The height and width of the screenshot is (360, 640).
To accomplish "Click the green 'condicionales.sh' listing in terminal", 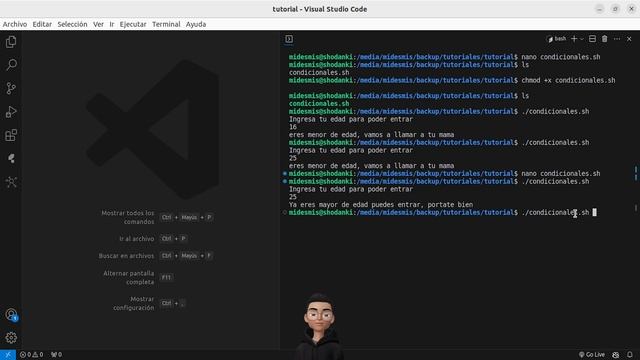I will [x=319, y=104].
